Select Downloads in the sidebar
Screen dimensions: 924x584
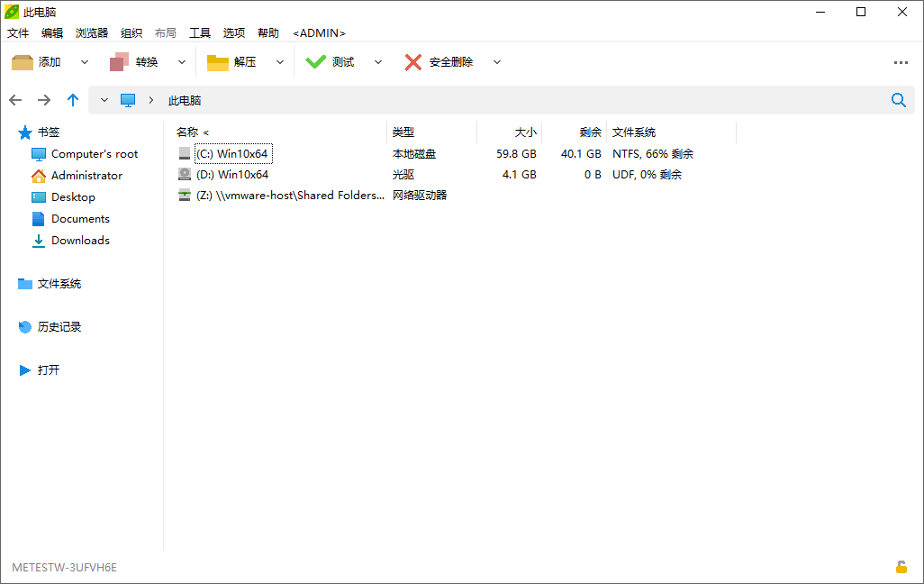click(79, 240)
